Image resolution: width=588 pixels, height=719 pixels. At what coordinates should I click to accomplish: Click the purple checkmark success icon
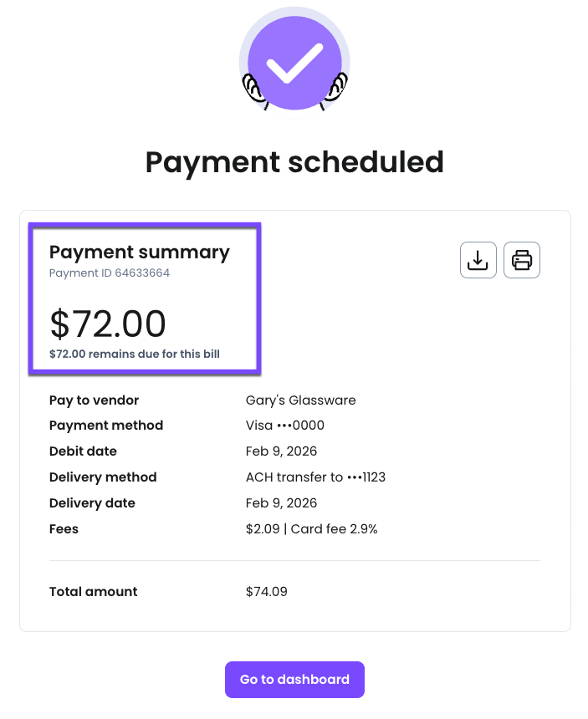point(294,64)
